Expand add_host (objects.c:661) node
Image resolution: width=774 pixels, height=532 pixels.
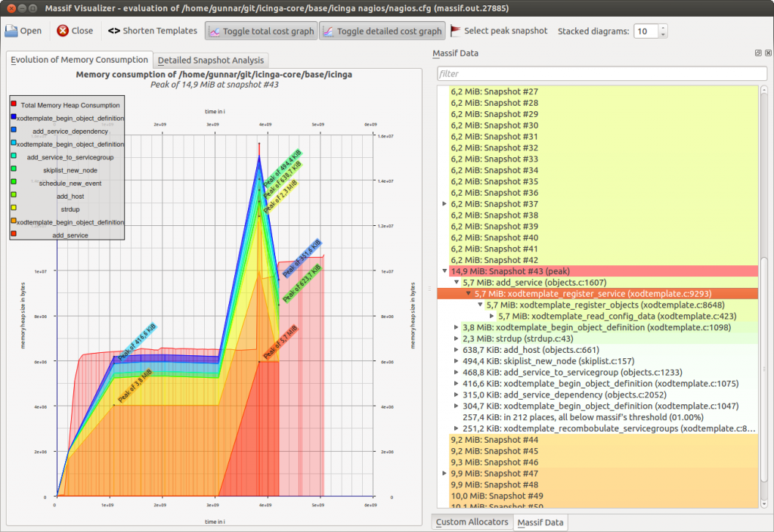click(457, 350)
